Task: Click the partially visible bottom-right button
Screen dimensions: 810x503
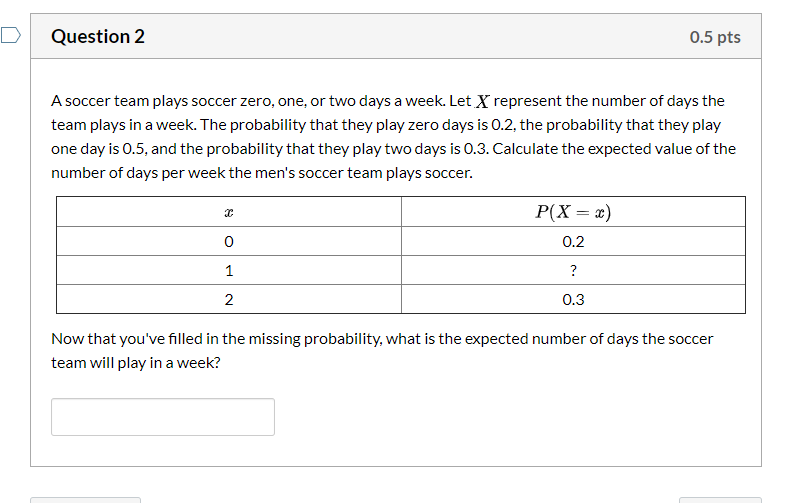Action: [x=720, y=500]
